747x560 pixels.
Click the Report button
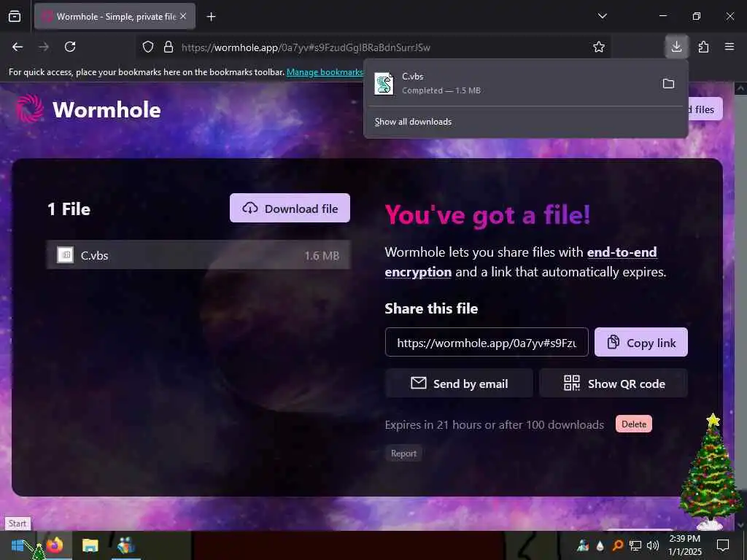click(x=403, y=454)
